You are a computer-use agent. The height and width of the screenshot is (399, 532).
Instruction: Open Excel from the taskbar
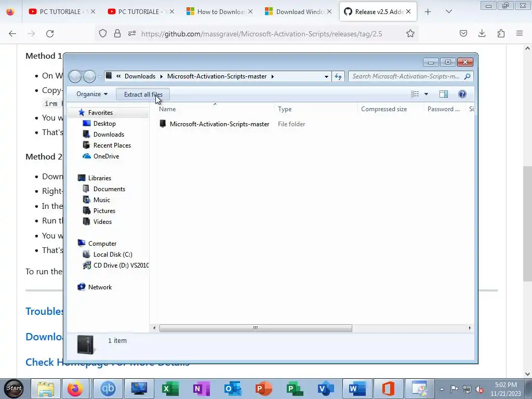(170, 389)
